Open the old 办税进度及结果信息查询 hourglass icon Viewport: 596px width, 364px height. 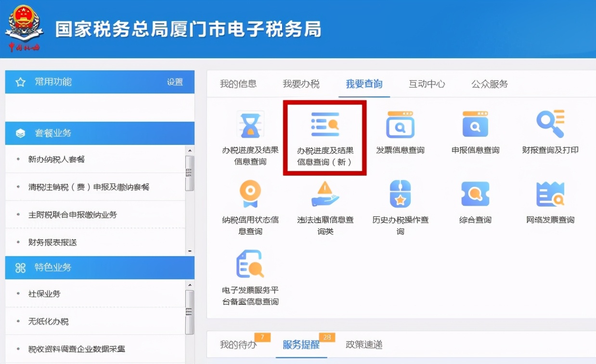point(250,125)
